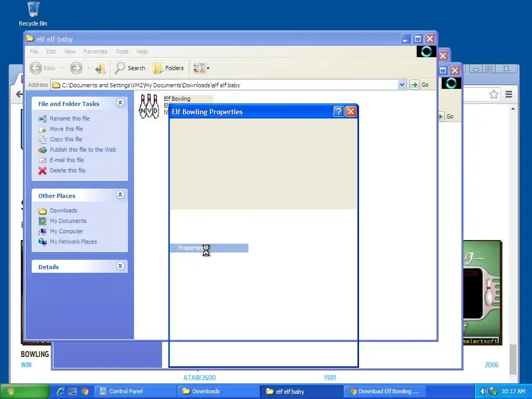Click E-mail this file
The height and width of the screenshot is (399, 532).
coord(67,160)
